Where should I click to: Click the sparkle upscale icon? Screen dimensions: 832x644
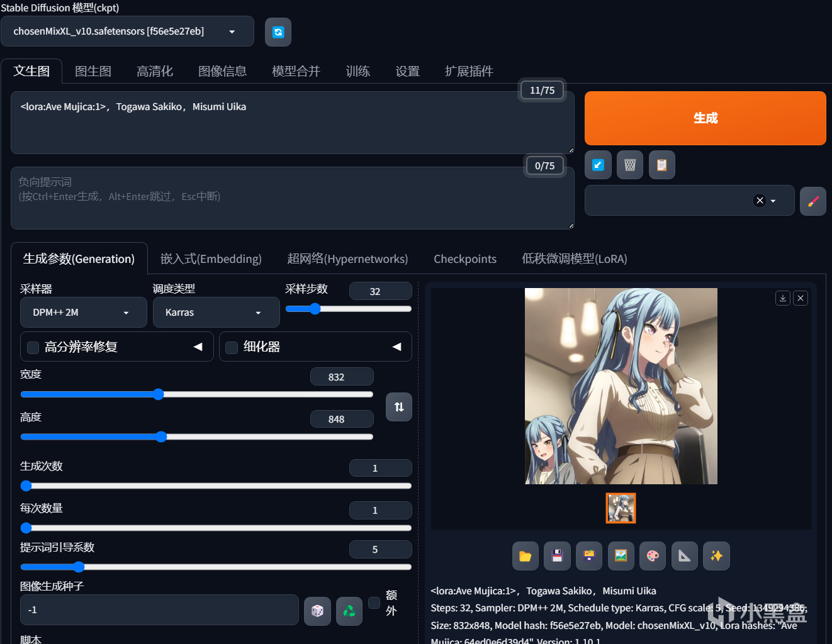pyautogui.click(x=716, y=556)
